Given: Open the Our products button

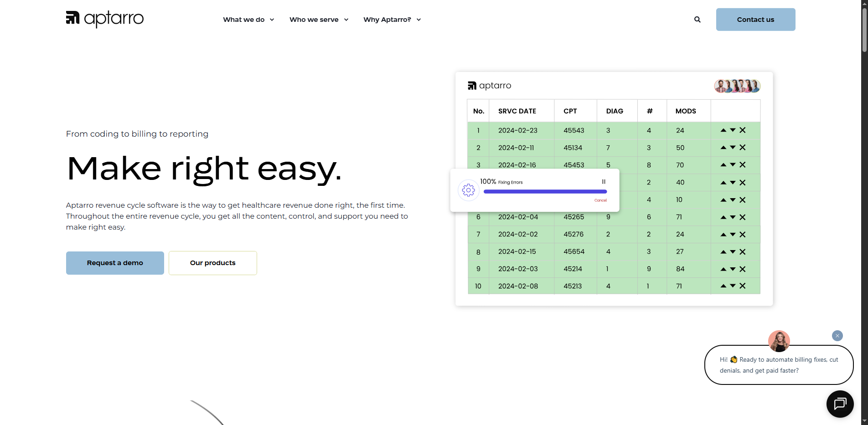Looking at the screenshot, I should click(x=213, y=263).
